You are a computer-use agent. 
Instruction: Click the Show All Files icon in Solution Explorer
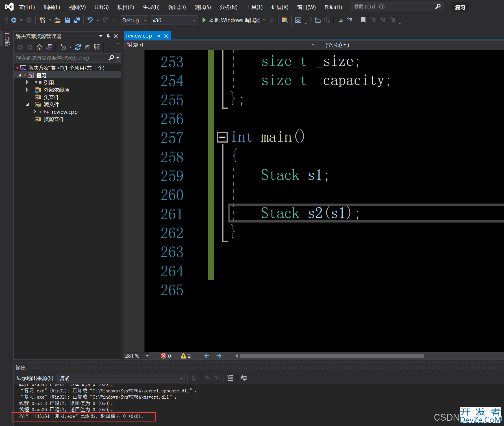click(97, 47)
